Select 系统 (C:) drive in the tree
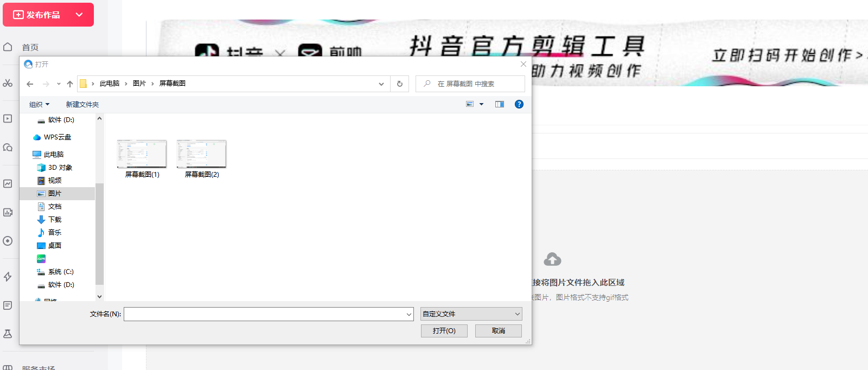This screenshot has width=868, height=370. pos(61,272)
